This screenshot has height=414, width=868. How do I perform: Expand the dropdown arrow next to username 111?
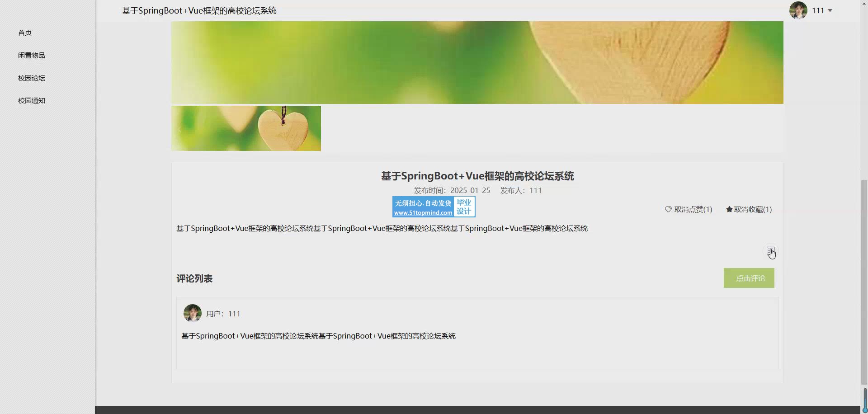(830, 10)
